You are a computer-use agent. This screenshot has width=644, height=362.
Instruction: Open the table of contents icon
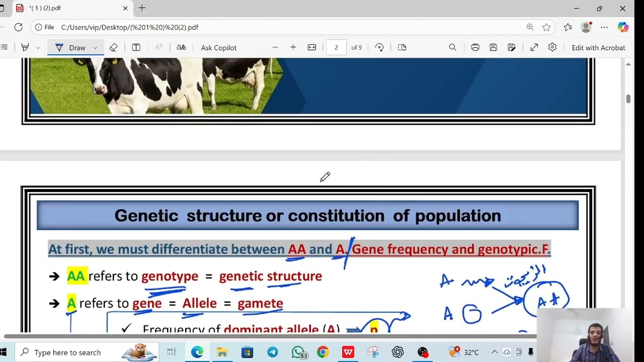pos(4,47)
